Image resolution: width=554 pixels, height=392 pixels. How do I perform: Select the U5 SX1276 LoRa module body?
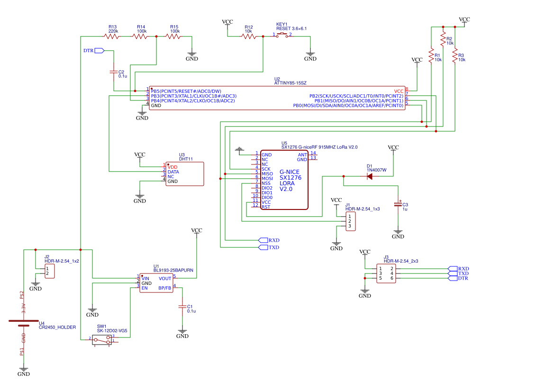click(x=284, y=180)
